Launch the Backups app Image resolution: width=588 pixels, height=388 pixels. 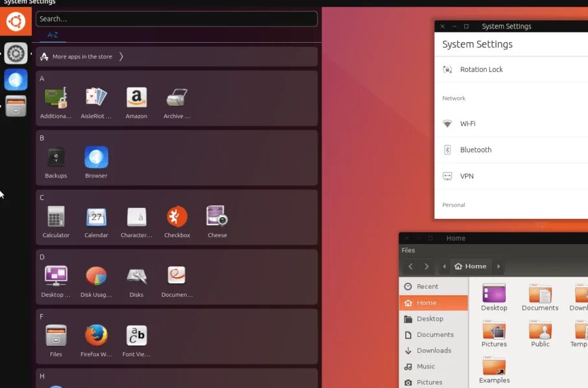pyautogui.click(x=56, y=162)
